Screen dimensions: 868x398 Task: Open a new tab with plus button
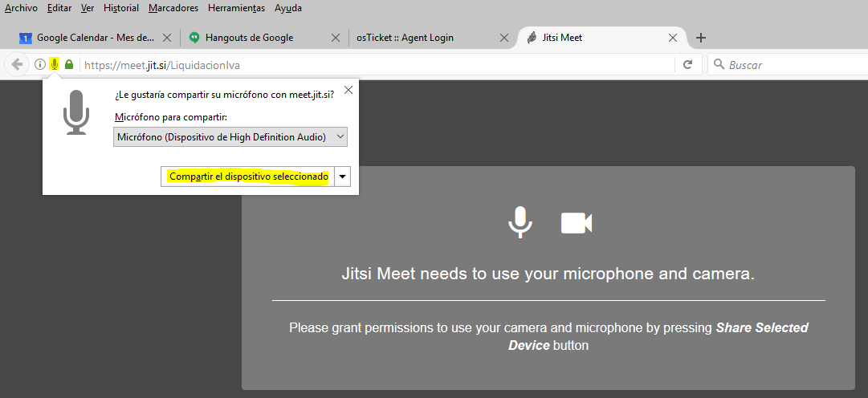coord(701,38)
